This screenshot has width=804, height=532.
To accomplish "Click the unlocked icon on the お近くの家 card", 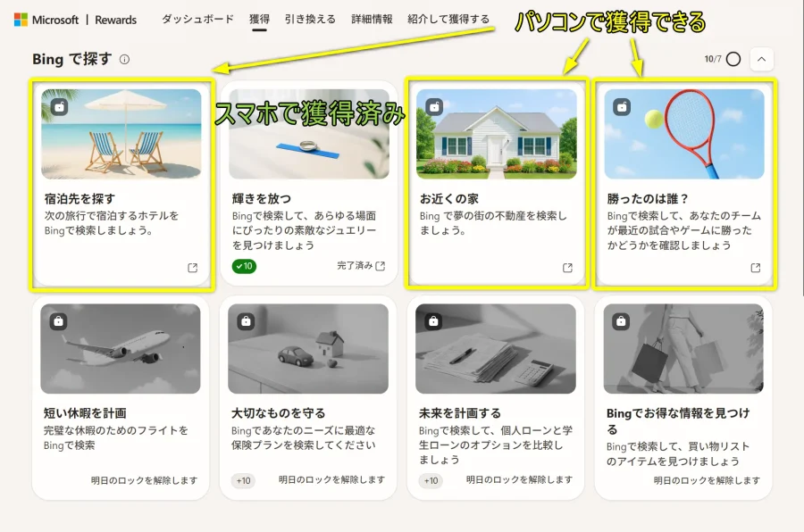I will coord(434,106).
